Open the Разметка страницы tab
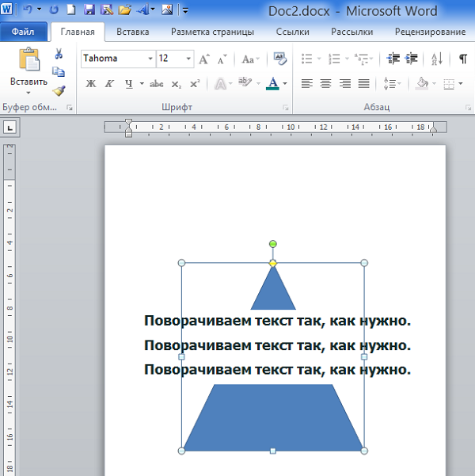Screen dimensions: 475x476 212,32
